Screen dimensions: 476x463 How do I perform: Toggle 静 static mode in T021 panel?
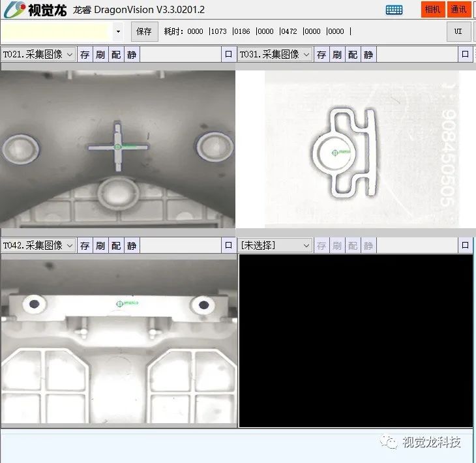(x=132, y=55)
